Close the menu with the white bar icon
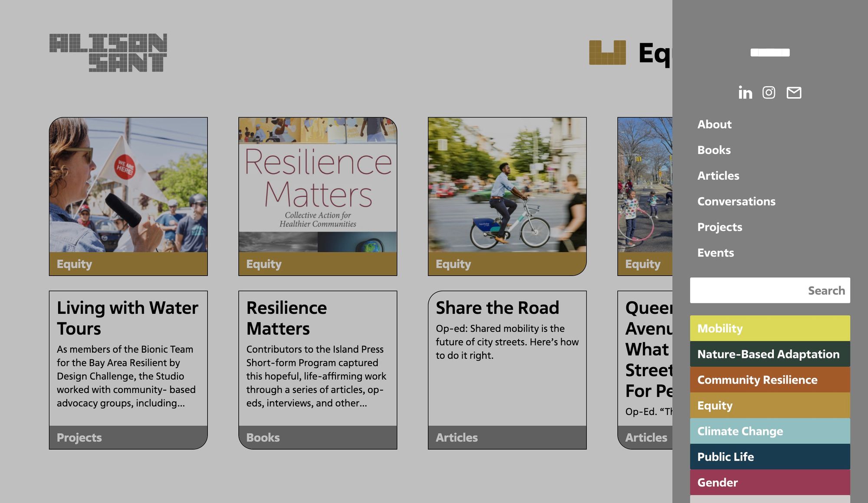Screen dimensions: 868x503 pos(770,53)
